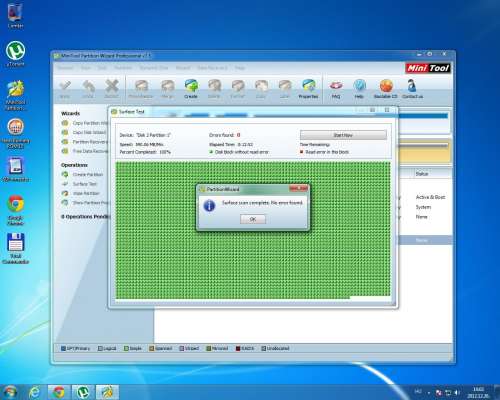Select Wipe Partition in Operations list
500x400 pixels.
[x=81, y=193]
